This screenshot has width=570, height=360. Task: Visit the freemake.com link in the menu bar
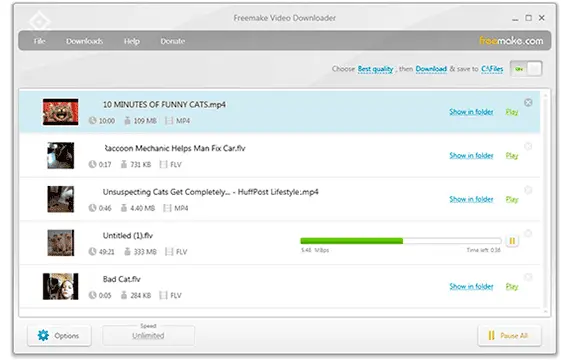tap(511, 41)
